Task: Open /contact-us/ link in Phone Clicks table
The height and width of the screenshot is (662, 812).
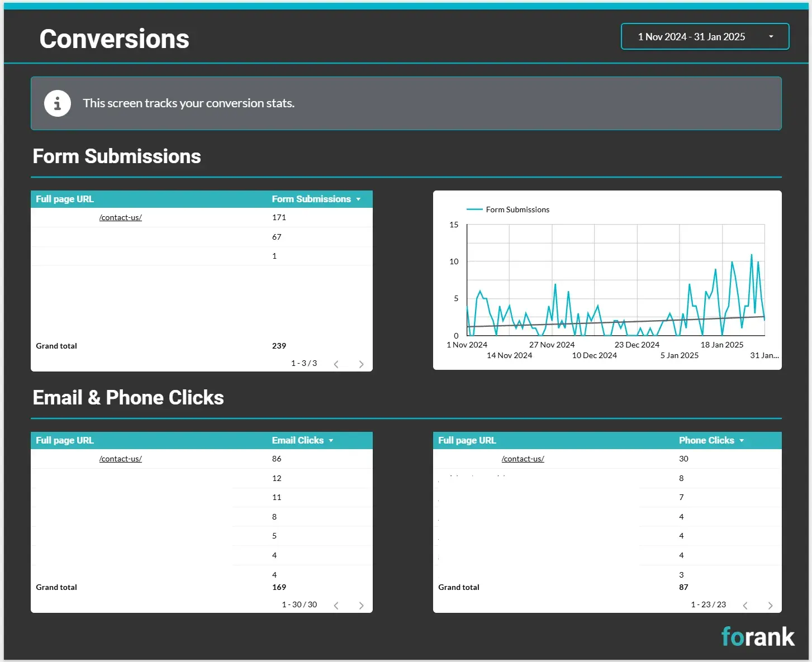Action: point(523,459)
